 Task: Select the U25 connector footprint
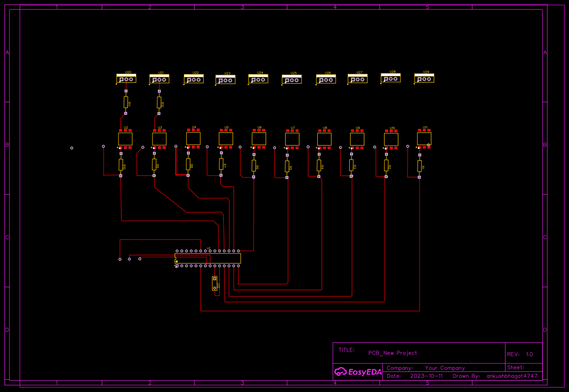tap(292, 79)
